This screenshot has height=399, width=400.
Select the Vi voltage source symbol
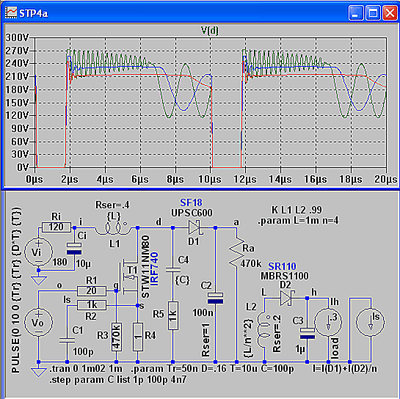point(38,252)
